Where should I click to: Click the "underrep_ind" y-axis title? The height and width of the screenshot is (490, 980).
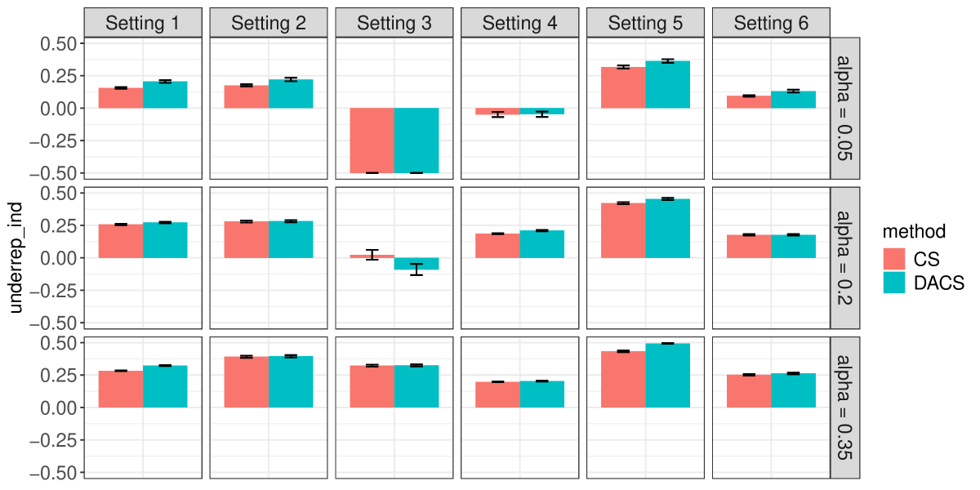click(16, 258)
